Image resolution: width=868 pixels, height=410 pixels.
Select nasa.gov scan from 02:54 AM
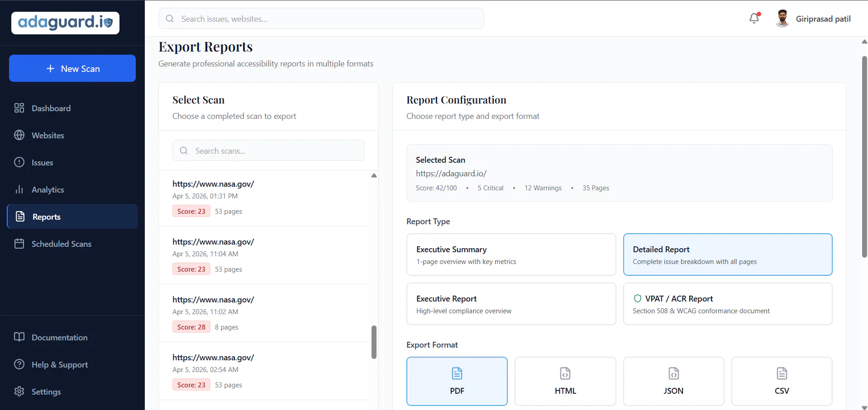[x=264, y=371]
